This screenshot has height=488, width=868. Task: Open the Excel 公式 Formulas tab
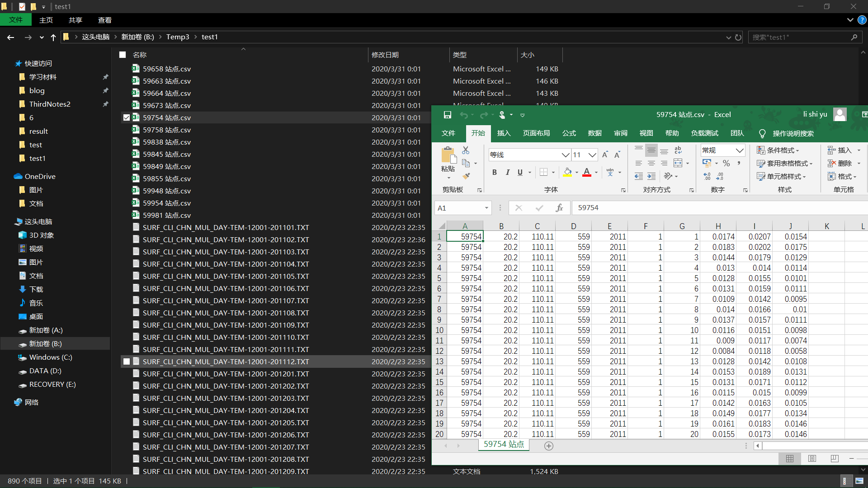tap(569, 133)
